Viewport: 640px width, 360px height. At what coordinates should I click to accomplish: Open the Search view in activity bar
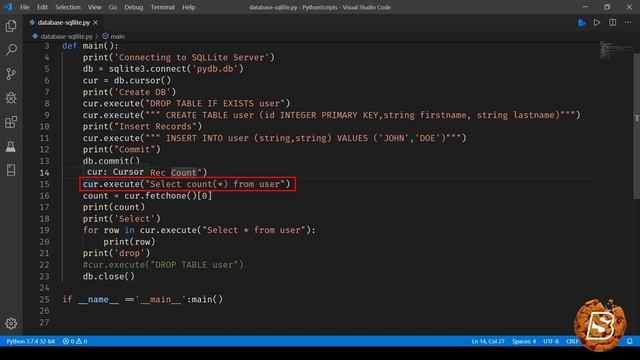[x=11, y=50]
